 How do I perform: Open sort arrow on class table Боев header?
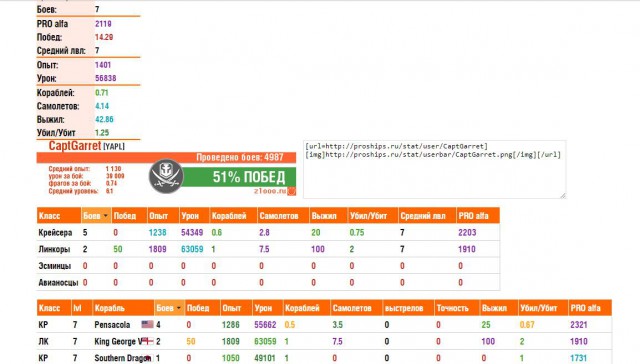click(105, 215)
